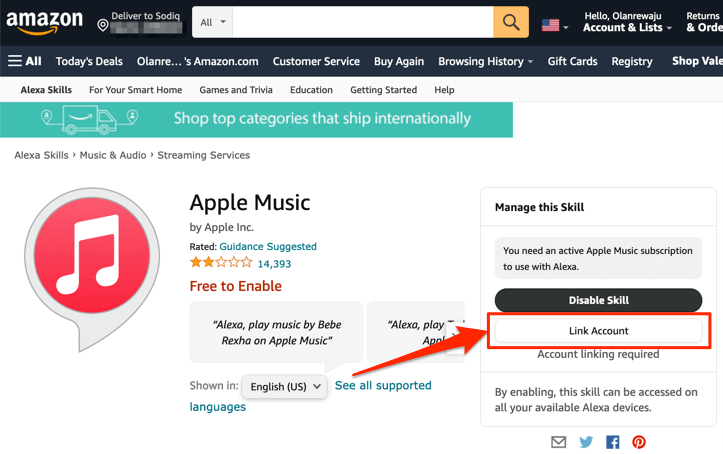This screenshot has width=723, height=454.
Task: Open the search category All dropdown
Action: (211, 22)
